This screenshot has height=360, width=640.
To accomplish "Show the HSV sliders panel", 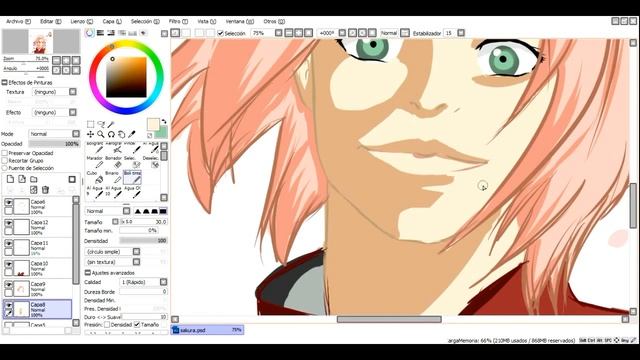I will click(111, 33).
